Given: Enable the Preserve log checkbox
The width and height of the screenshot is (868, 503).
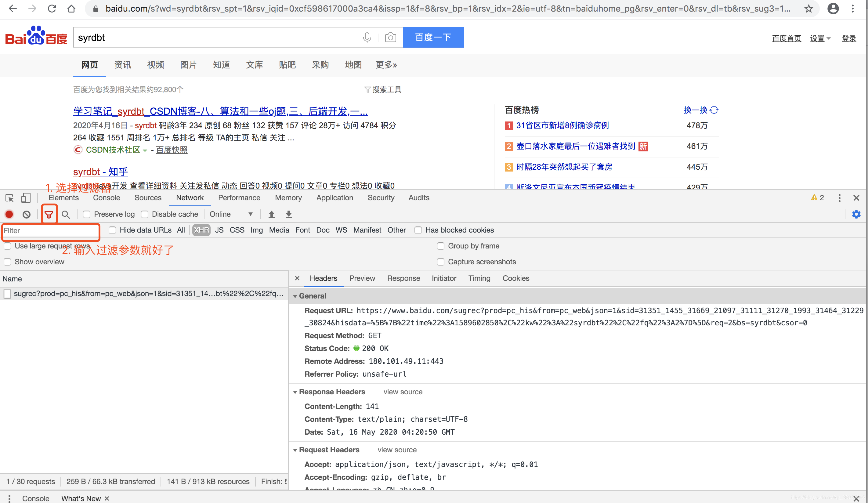Looking at the screenshot, I should pyautogui.click(x=87, y=214).
